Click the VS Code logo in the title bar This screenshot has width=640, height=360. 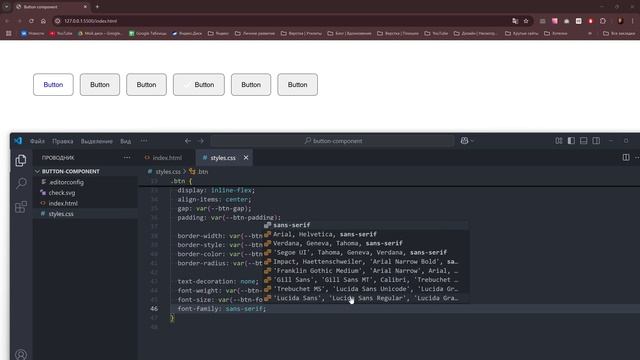pos(18,140)
